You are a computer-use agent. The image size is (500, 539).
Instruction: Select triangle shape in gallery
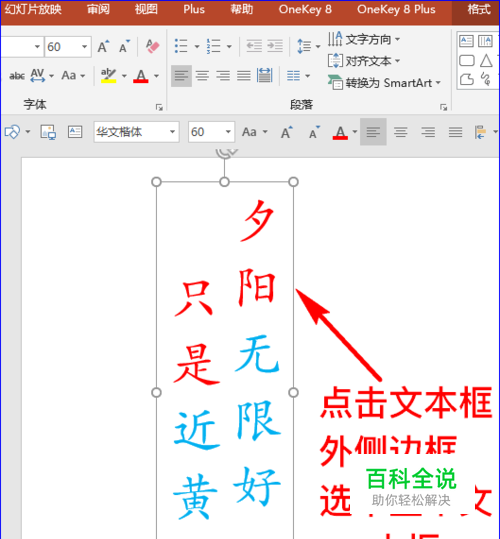[x=486, y=61]
